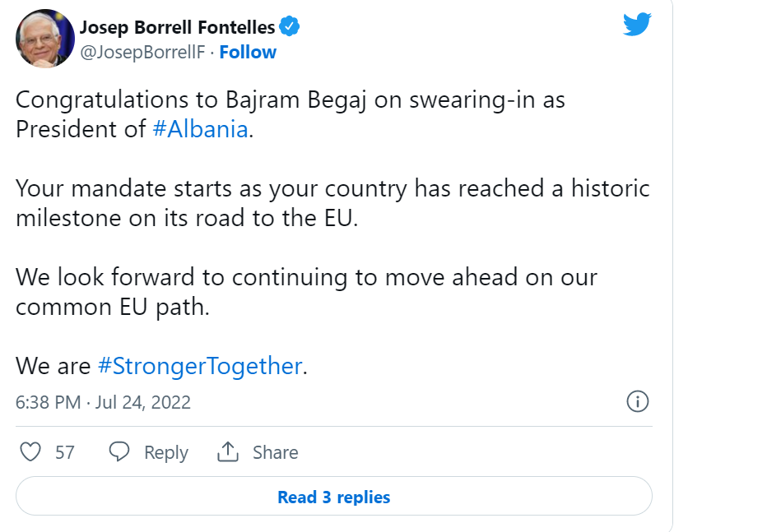Open the tweet info circle icon
This screenshot has height=532, width=767.
point(638,401)
